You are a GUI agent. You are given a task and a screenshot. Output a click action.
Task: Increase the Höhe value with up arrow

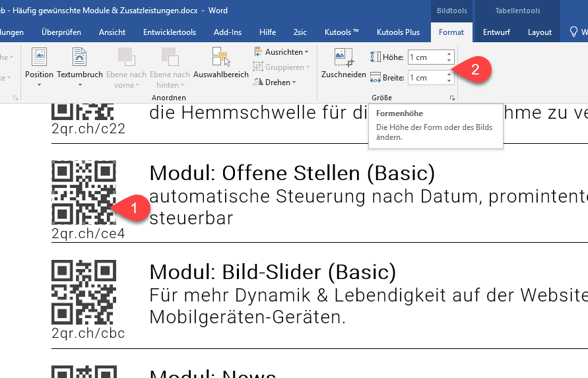449,54
